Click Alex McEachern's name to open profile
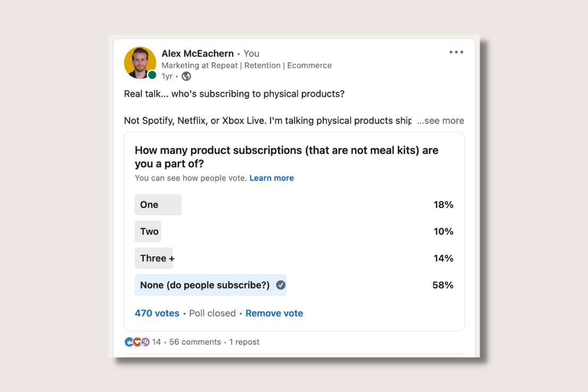This screenshot has width=588, height=392. (198, 53)
